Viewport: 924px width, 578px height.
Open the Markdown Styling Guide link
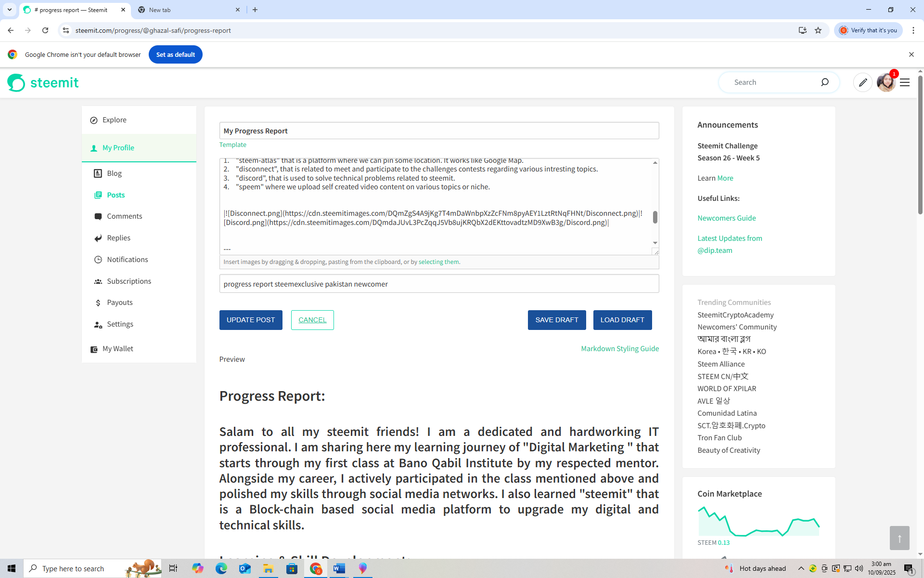point(620,349)
